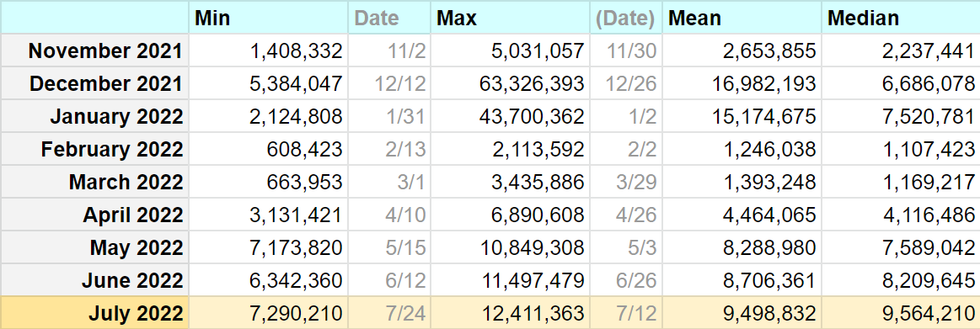This screenshot has width=980, height=329.
Task: Click Median cell 1,107,423
Action: 901,149
